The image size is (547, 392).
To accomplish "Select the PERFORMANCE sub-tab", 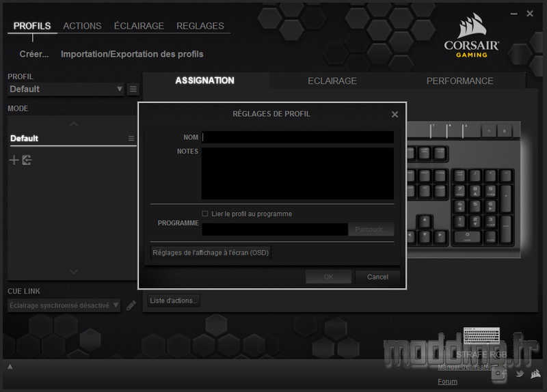I will point(459,81).
